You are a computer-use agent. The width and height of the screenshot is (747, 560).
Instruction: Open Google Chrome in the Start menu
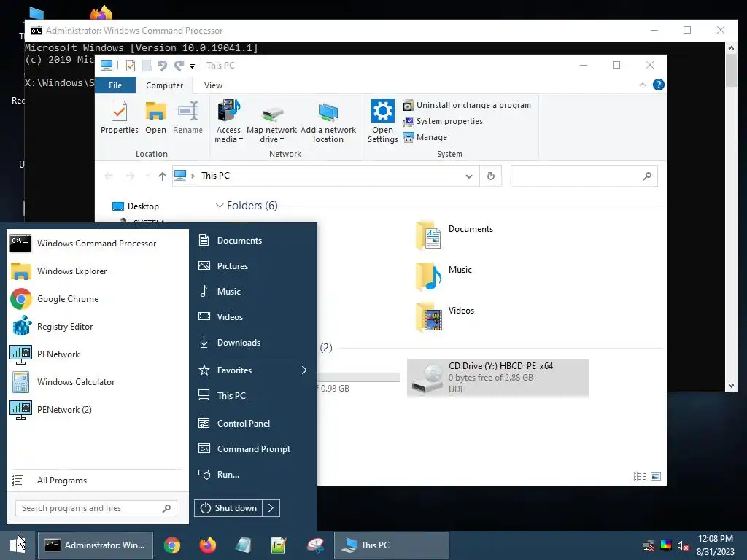pyautogui.click(x=97, y=298)
